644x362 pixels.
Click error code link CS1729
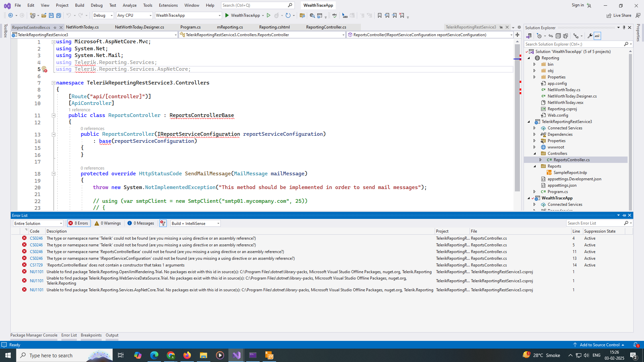(36, 265)
